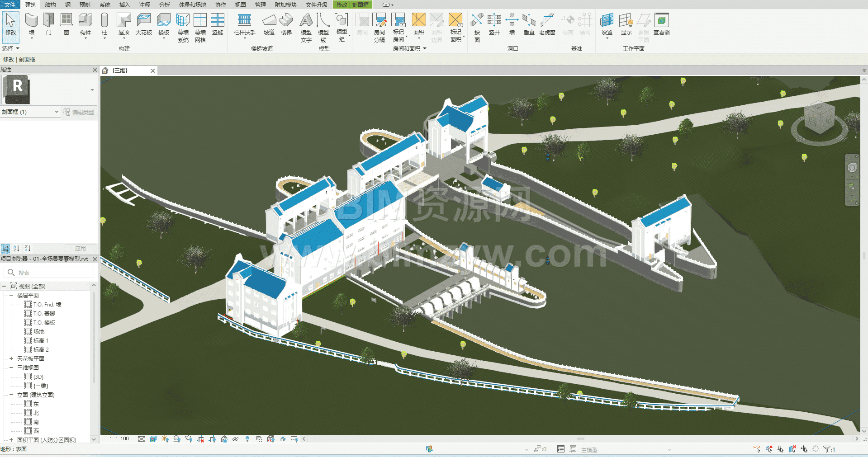868x457 pixels.
Task: Click the 1 : 100 view scale
Action: pos(119,439)
